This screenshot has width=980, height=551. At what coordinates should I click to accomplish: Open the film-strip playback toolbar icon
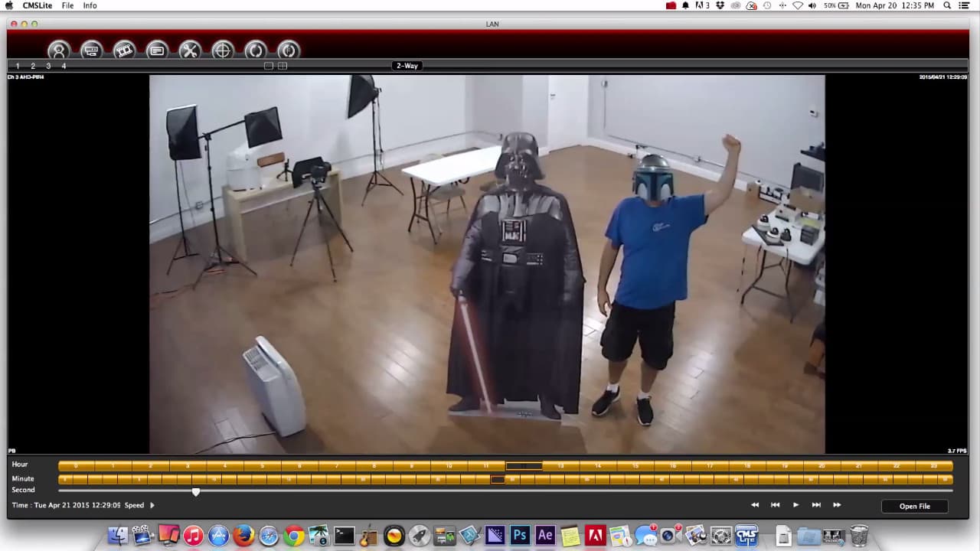tap(124, 51)
